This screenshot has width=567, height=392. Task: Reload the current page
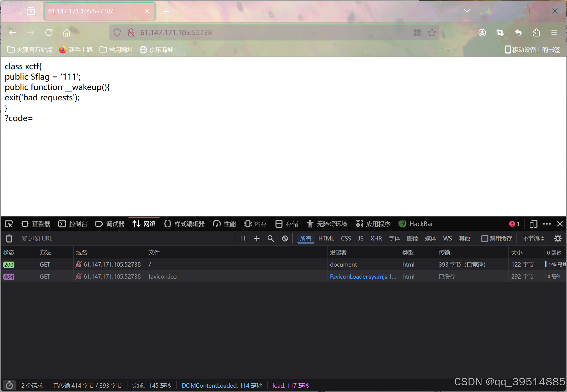49,32
